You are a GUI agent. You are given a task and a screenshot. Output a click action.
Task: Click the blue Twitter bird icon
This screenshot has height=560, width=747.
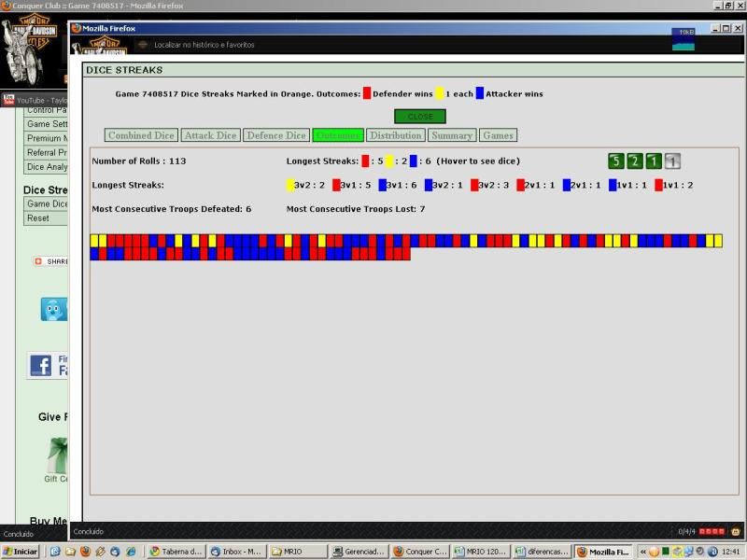coord(53,309)
